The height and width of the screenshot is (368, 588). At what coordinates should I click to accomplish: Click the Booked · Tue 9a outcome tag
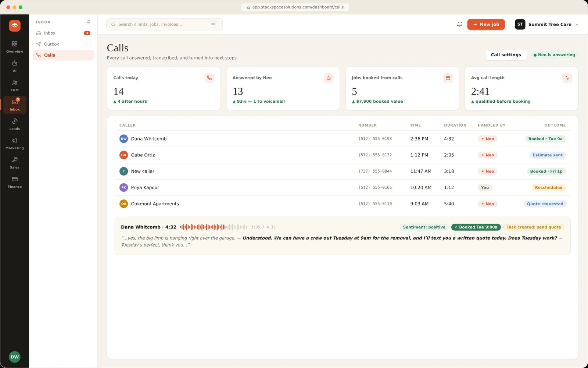click(x=545, y=139)
